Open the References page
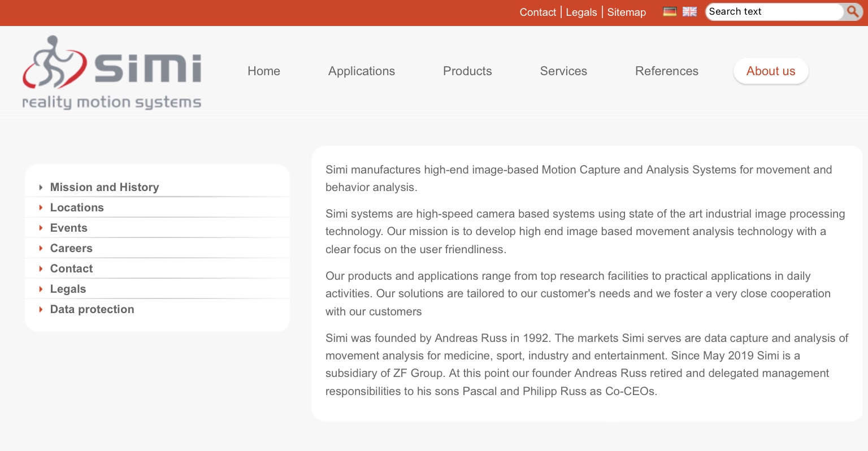The width and height of the screenshot is (868, 451). tap(667, 71)
